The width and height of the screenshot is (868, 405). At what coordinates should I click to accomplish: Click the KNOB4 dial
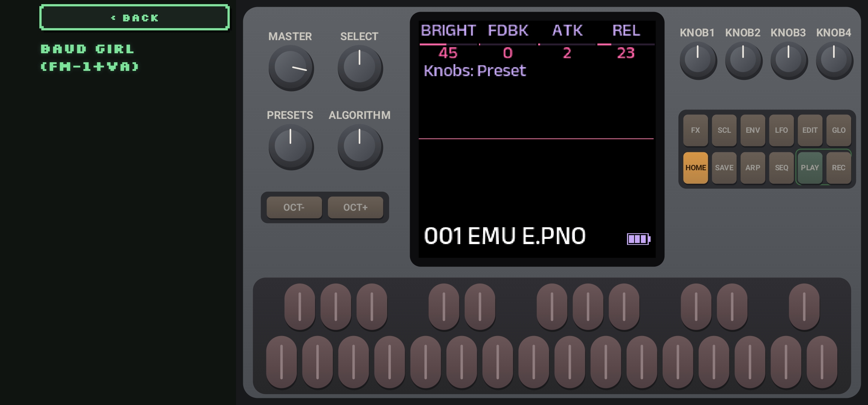[834, 60]
